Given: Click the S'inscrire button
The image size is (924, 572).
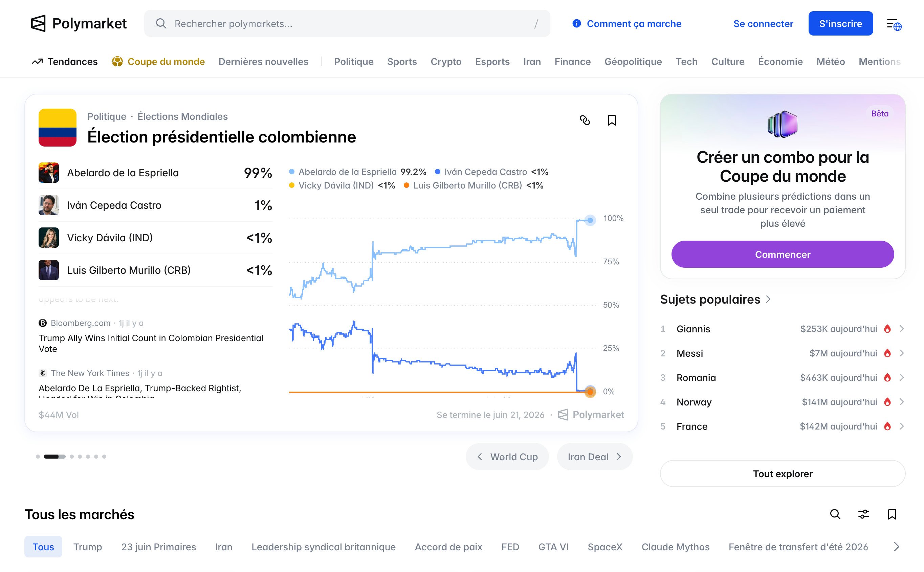Looking at the screenshot, I should click(840, 23).
